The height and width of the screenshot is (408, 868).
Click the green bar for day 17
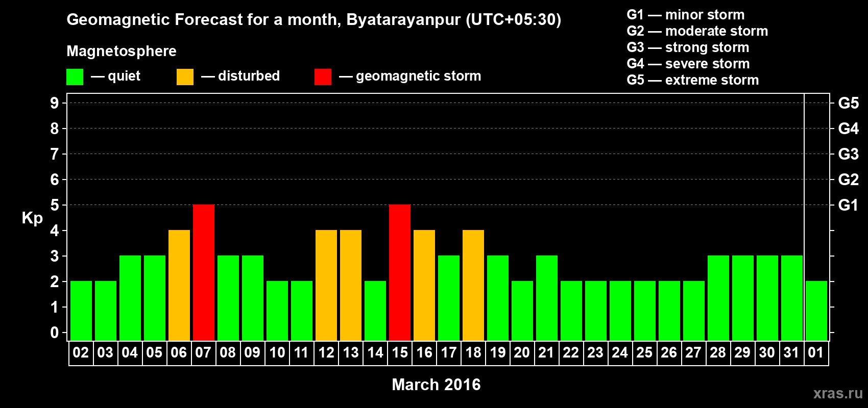tap(449, 298)
